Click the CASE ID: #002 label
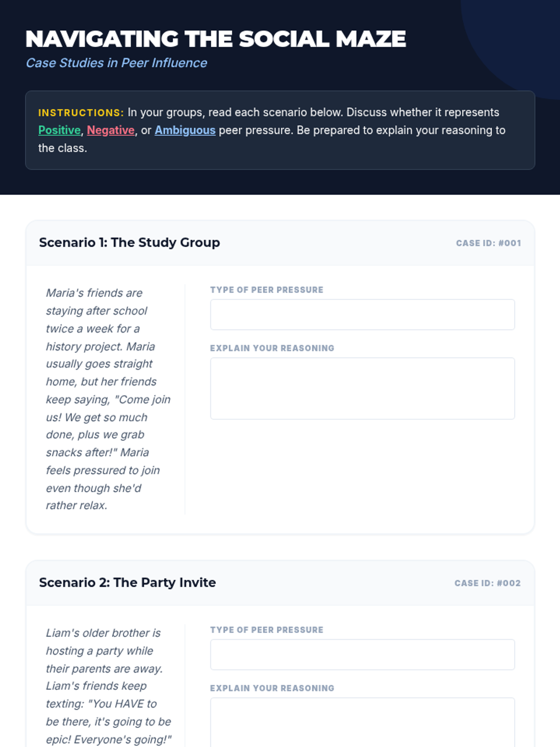Image resolution: width=560 pixels, height=747 pixels. click(487, 583)
